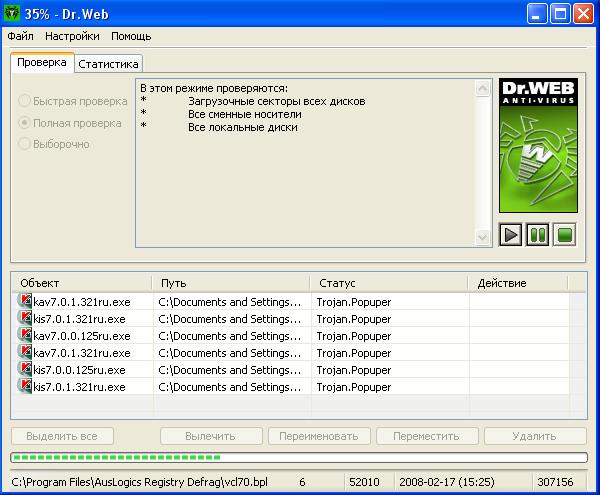
Task: Sort the list by the Статус column header
Action: 389,283
